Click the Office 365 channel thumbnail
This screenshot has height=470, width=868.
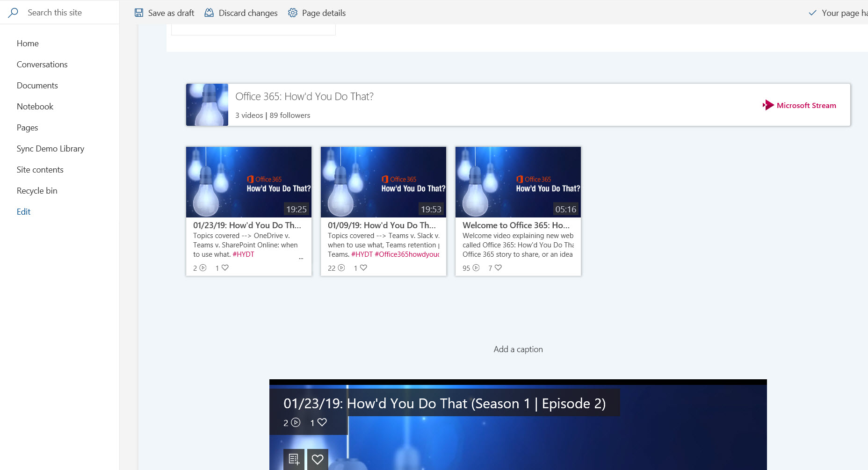[x=207, y=104]
